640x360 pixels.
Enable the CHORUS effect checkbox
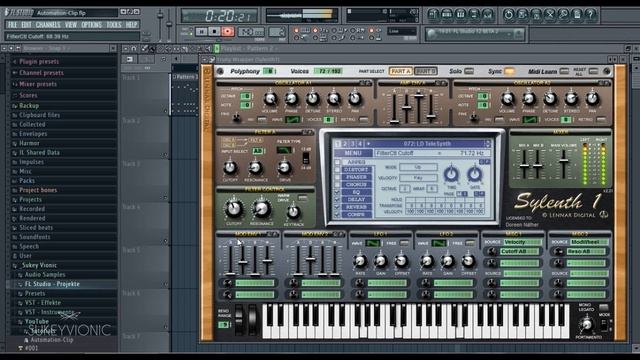click(338, 184)
